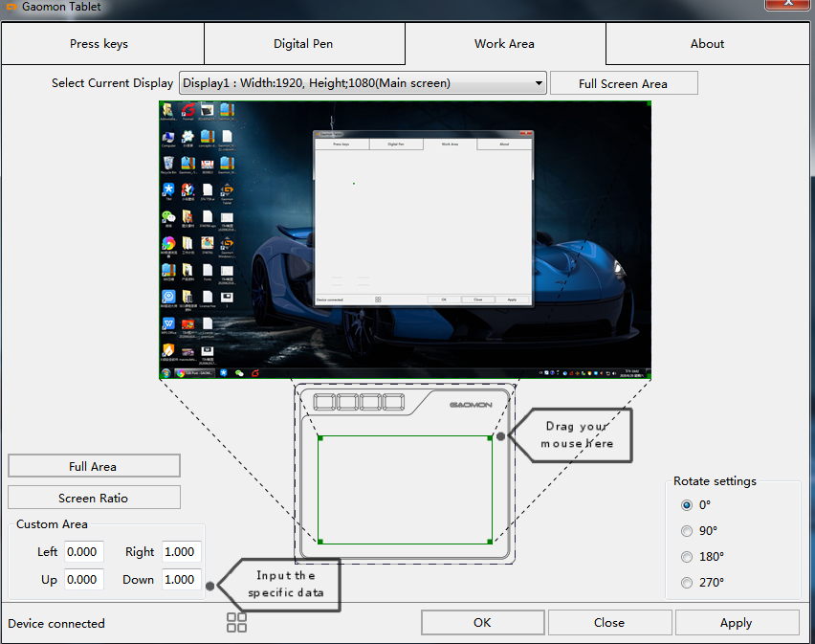815x644 pixels.
Task: Grab the top-right green work area handle
Action: [490, 438]
